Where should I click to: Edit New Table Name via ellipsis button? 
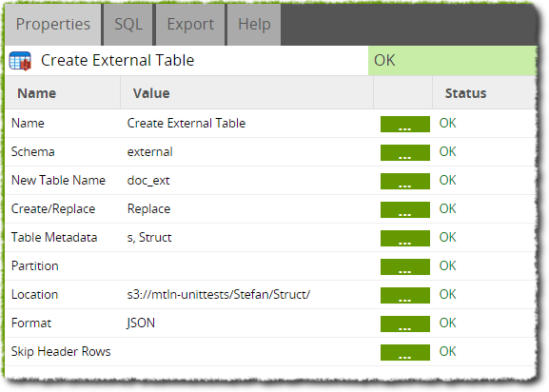(x=405, y=182)
